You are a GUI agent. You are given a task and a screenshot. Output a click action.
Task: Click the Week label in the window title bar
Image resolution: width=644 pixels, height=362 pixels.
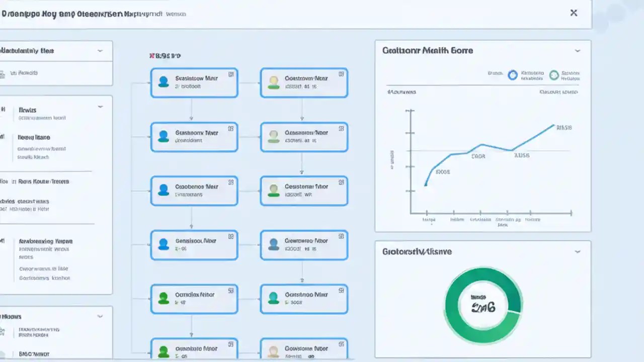(x=177, y=14)
